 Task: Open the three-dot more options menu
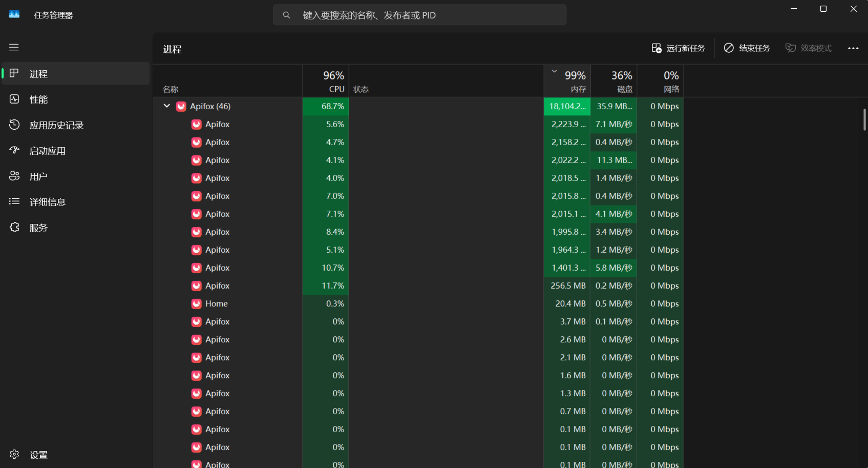[853, 48]
